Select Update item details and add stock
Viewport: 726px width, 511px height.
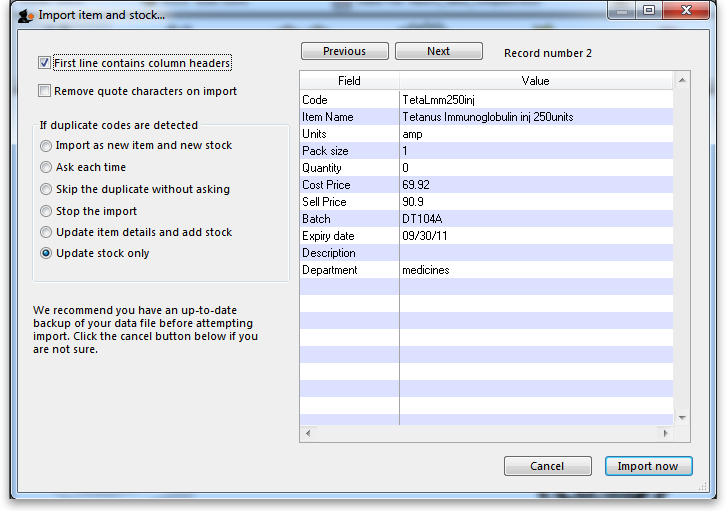point(47,232)
